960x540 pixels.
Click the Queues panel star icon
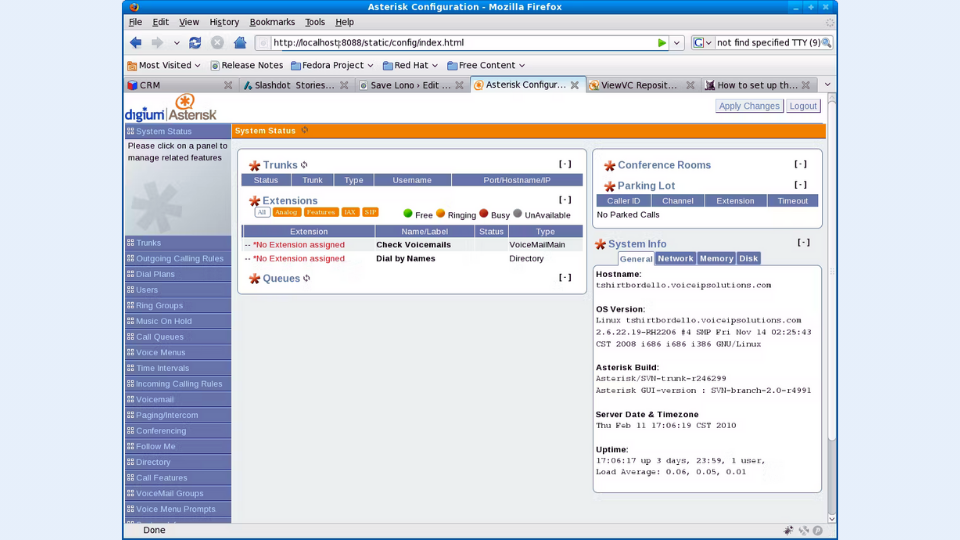[255, 279]
